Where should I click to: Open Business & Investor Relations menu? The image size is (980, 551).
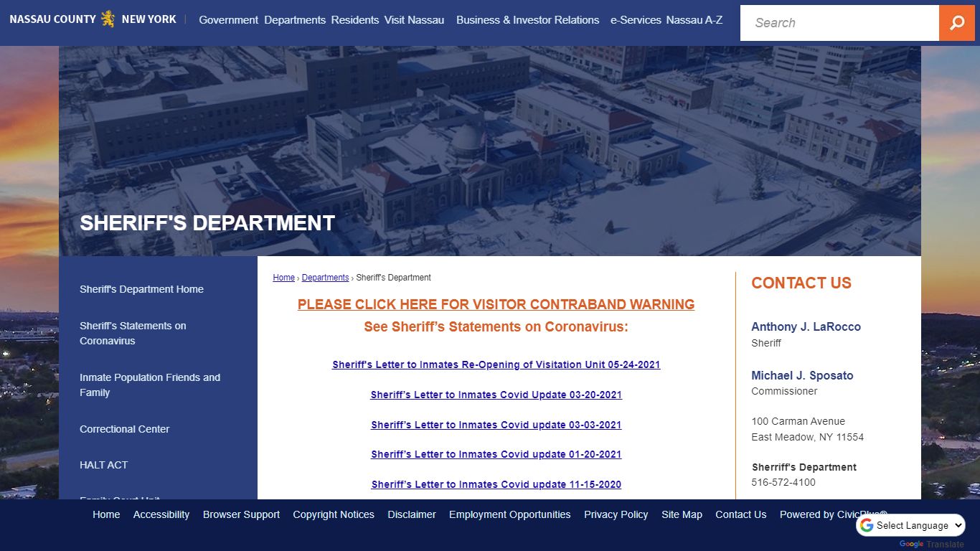point(527,20)
